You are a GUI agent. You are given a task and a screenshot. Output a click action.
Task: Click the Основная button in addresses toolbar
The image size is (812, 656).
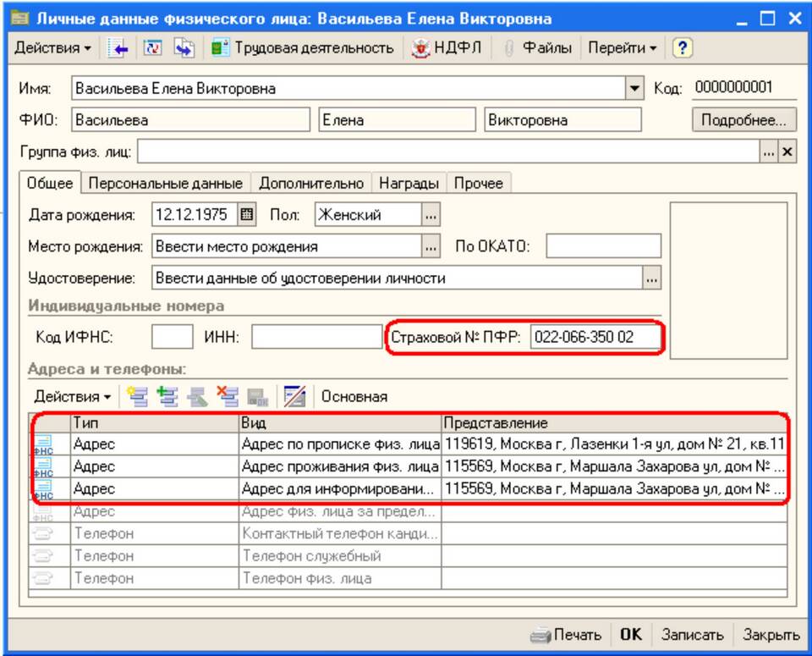click(354, 397)
